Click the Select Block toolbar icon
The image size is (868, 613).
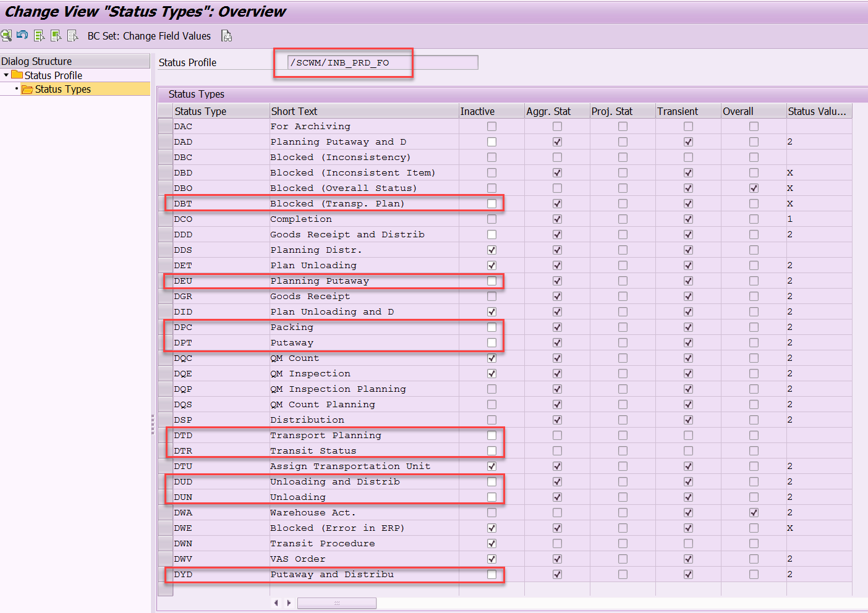[x=56, y=36]
